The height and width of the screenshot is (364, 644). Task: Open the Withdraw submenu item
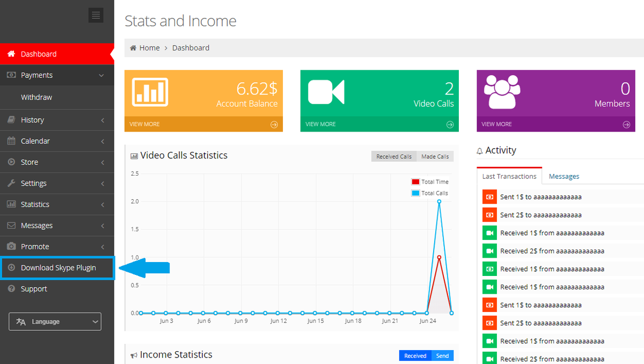57,97
